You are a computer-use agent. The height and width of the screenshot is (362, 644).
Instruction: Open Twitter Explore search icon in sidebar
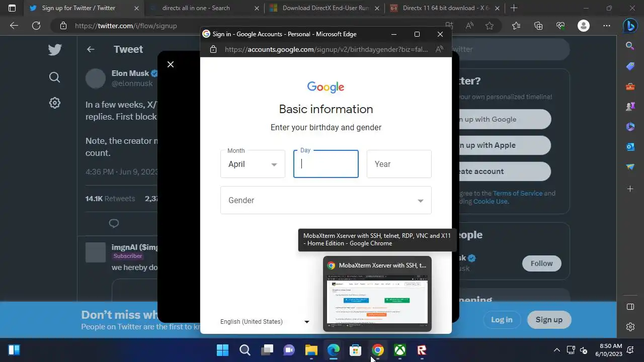tap(55, 77)
